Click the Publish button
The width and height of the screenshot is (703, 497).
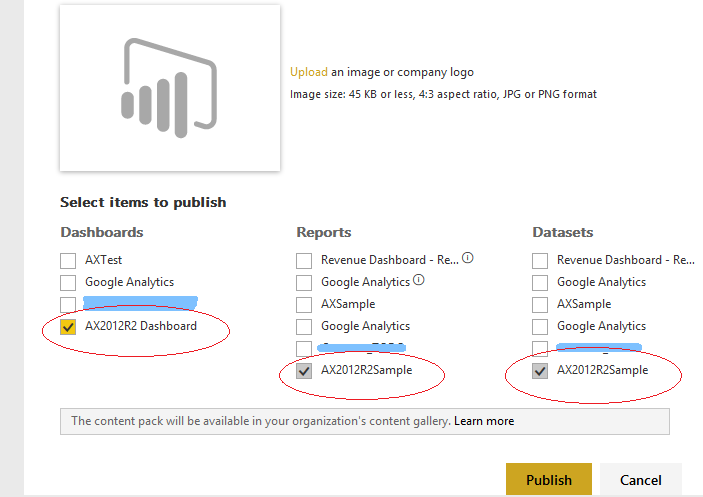click(x=549, y=480)
